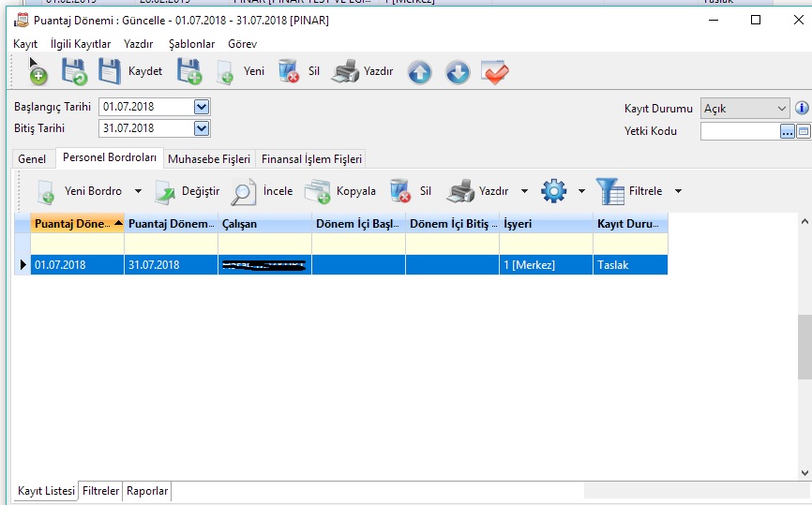Click Değiştir to edit the payroll
This screenshot has height=505, width=812.
pos(187,191)
